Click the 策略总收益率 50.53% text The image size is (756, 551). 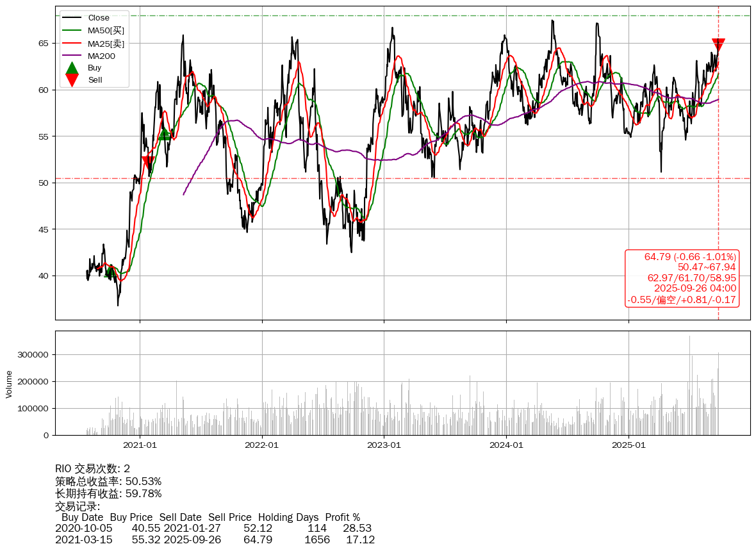pos(108,481)
